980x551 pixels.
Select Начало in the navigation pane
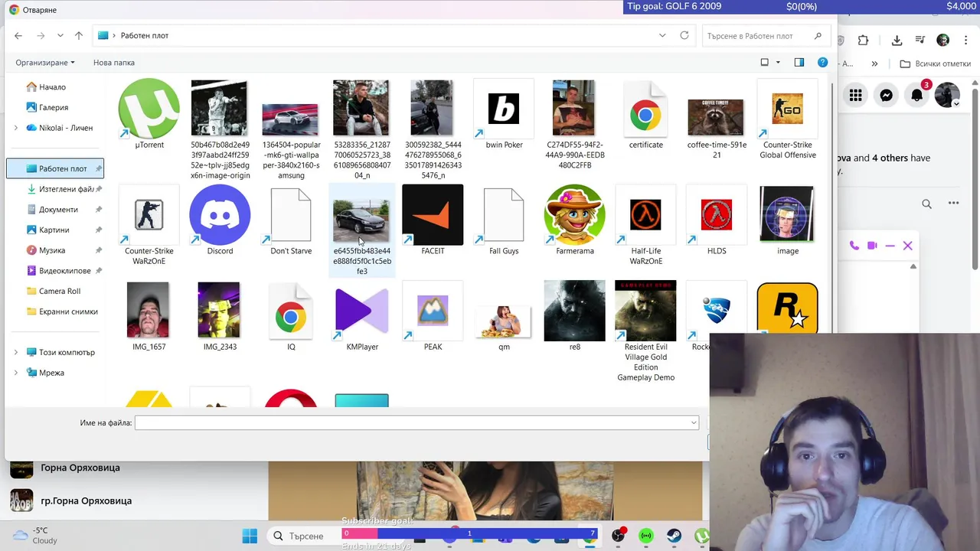53,87
